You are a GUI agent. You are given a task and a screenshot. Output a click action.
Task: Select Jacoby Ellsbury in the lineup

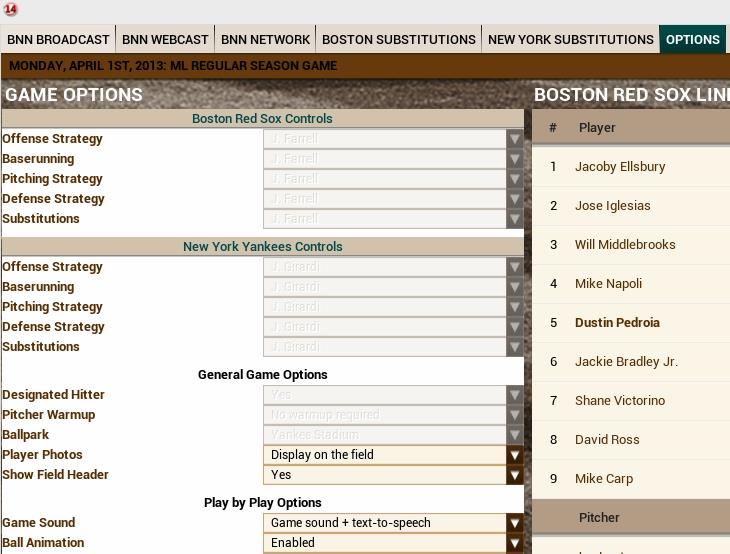[620, 167]
